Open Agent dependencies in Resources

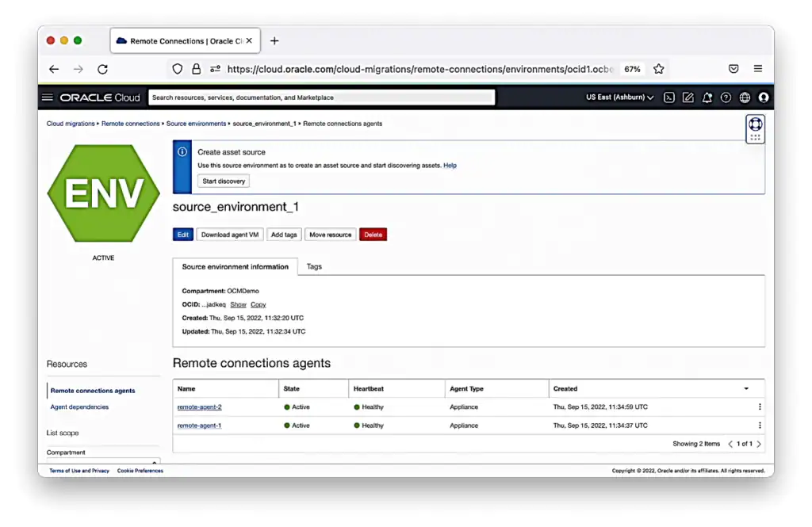pyautogui.click(x=79, y=407)
